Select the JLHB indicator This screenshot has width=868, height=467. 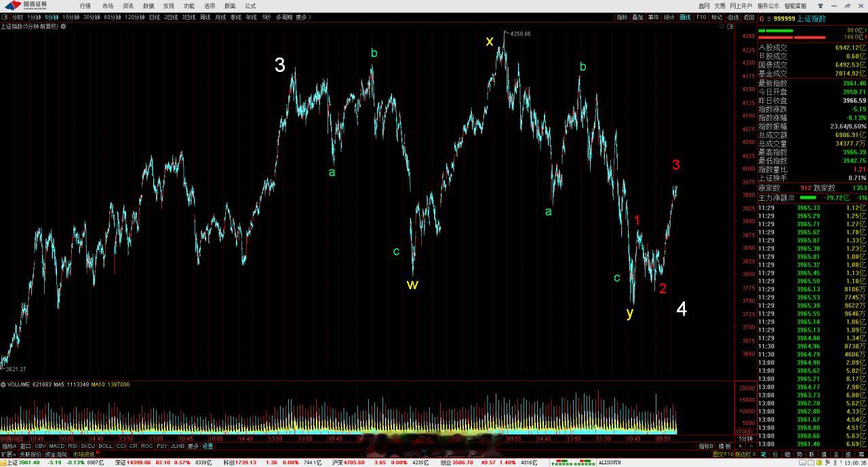pos(178,446)
